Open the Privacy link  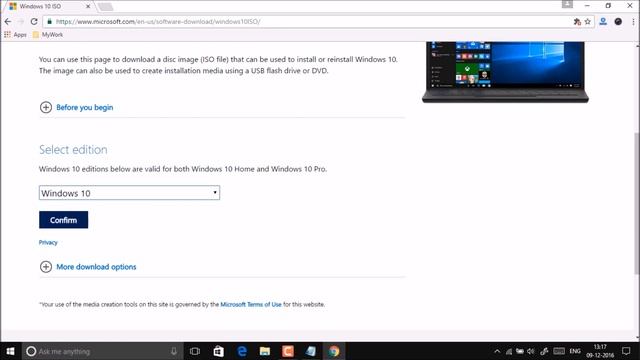coord(48,242)
